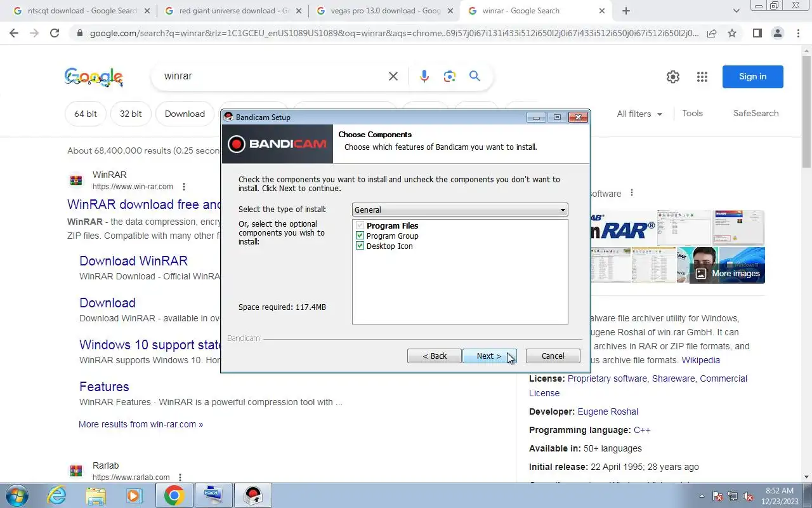The width and height of the screenshot is (812, 508).
Task: Click the Sign in button
Action: coord(752,77)
